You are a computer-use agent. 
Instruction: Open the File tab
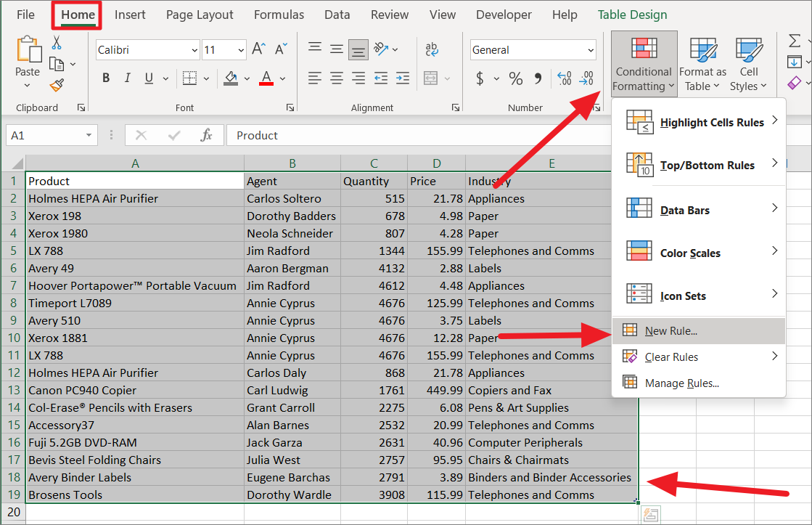click(26, 15)
